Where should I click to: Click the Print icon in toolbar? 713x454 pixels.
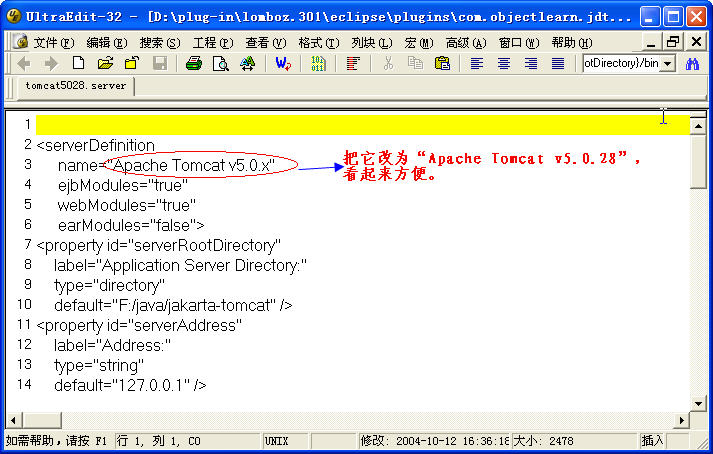[194, 63]
